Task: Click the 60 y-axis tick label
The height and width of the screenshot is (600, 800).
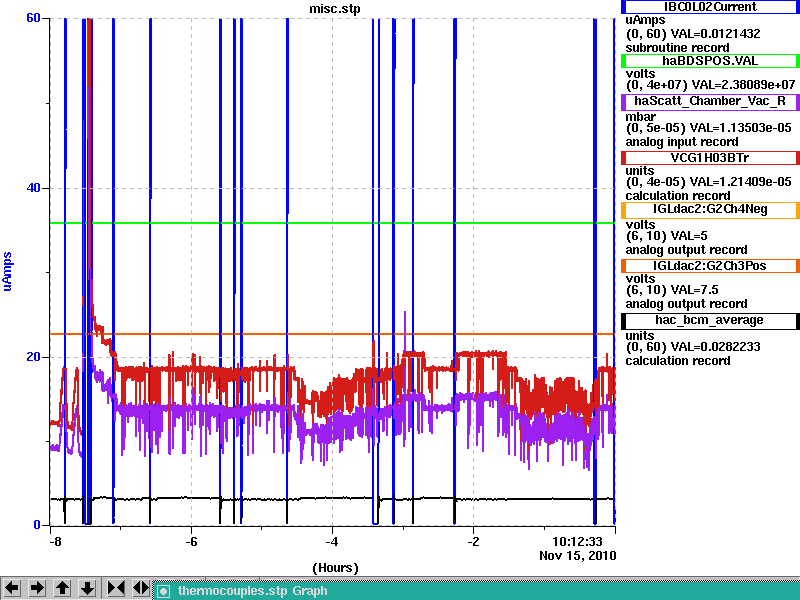Action: tap(33, 18)
